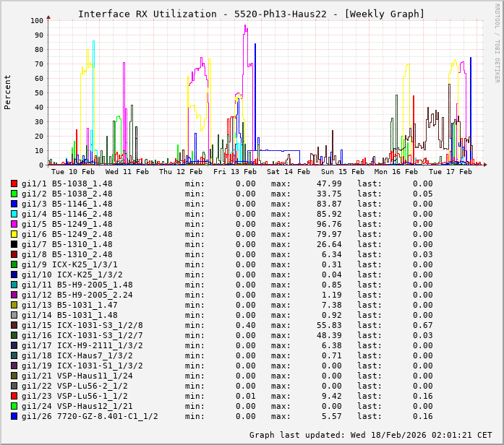504x445 pixels.
Task: Pick the black swatch for gi1/7 B5-1310_1.48
Action: pos(14,245)
